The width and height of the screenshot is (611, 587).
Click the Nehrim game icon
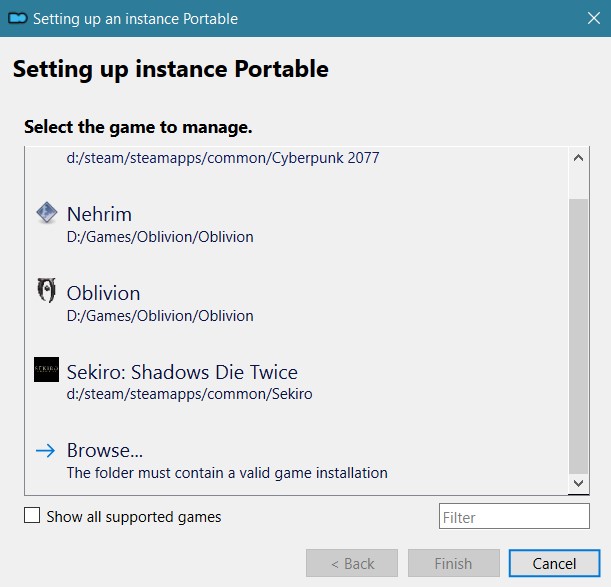(46, 213)
